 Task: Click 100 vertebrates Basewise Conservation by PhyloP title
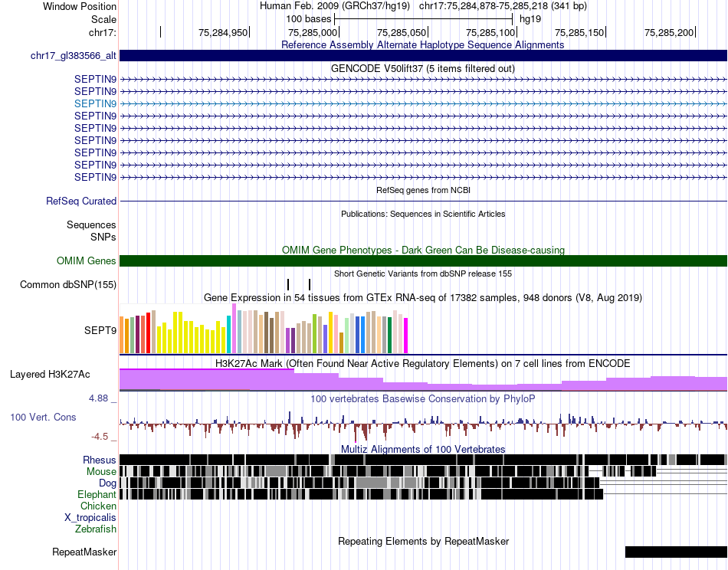423,398
